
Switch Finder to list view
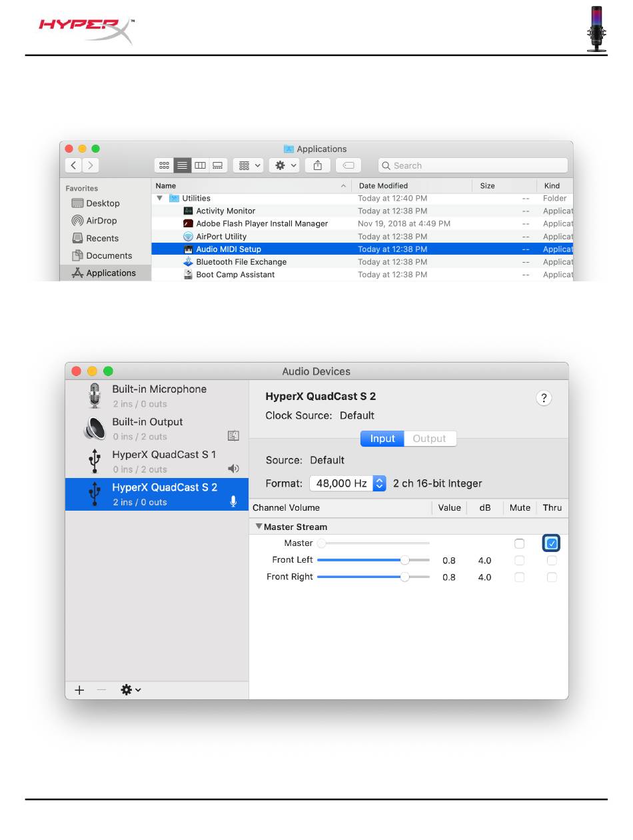pos(182,165)
